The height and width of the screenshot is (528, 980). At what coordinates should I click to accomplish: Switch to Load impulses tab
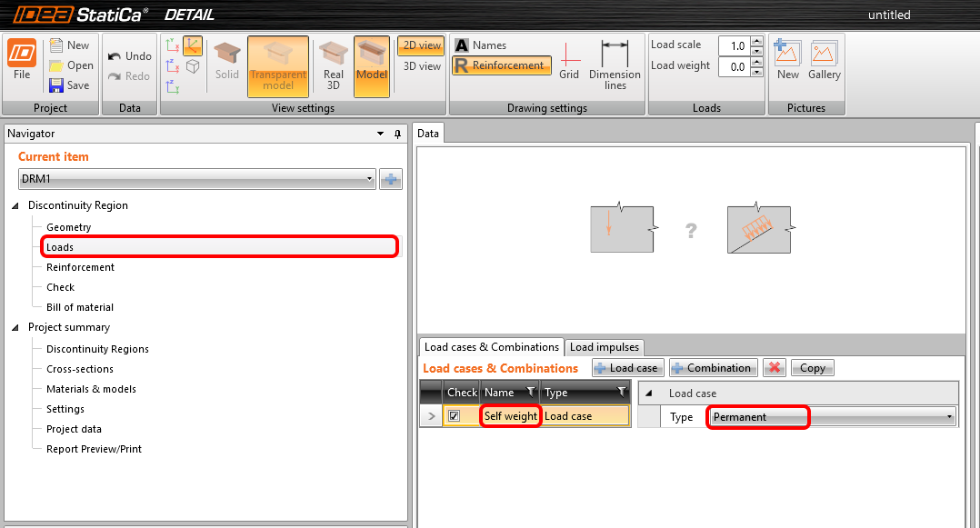[605, 347]
